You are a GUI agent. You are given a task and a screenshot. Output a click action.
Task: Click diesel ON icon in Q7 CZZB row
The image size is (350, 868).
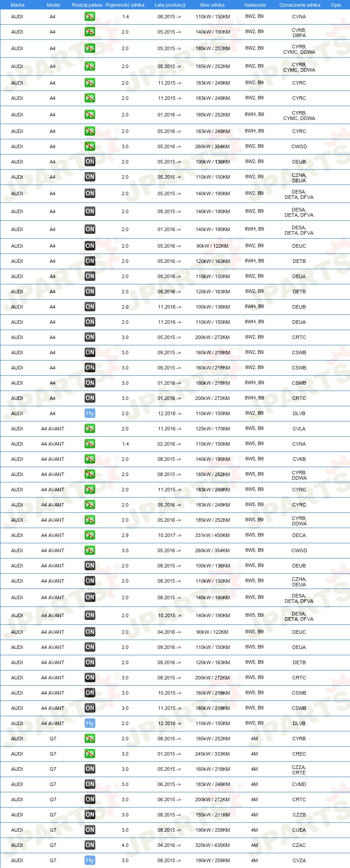90,815
